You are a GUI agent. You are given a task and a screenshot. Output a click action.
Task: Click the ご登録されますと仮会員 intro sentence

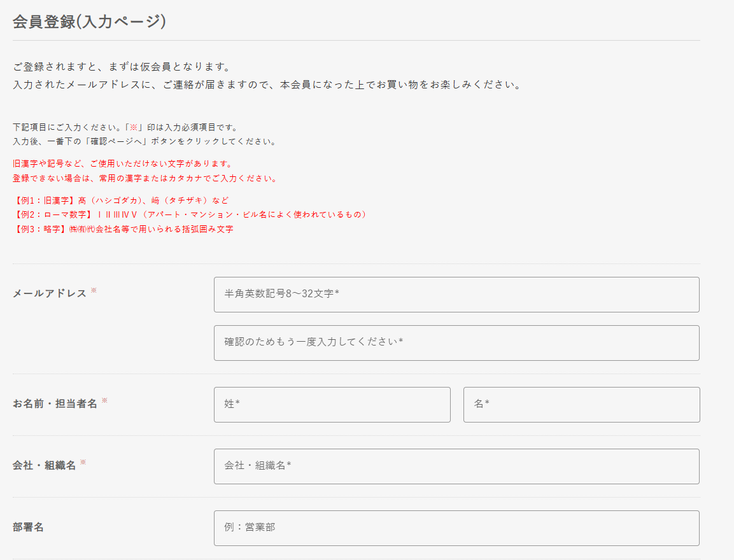click(121, 67)
